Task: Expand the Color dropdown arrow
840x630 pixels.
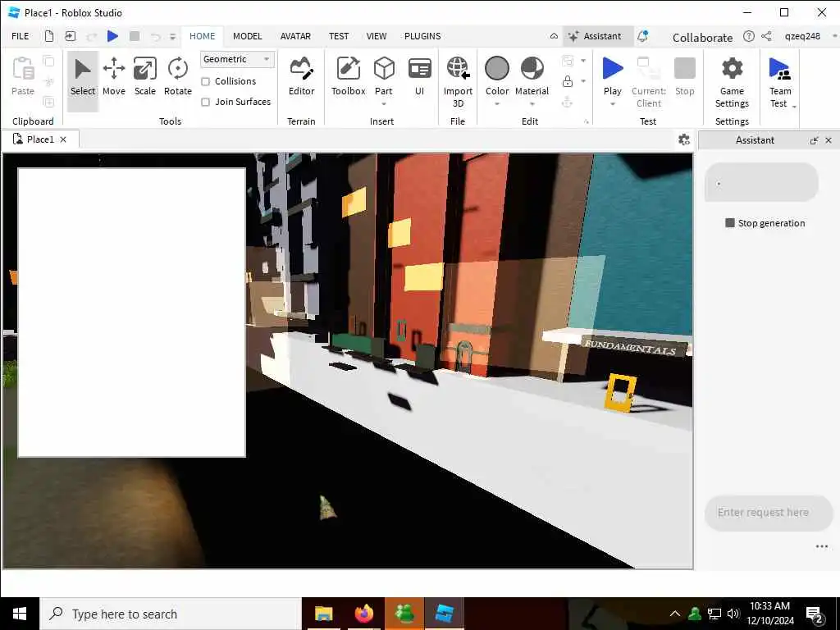Action: pyautogui.click(x=496, y=103)
